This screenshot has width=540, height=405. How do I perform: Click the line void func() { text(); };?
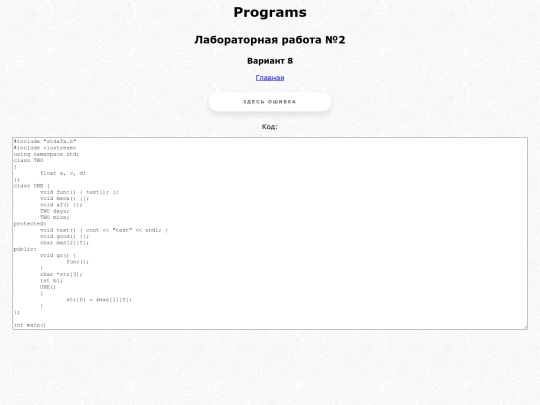(79, 192)
